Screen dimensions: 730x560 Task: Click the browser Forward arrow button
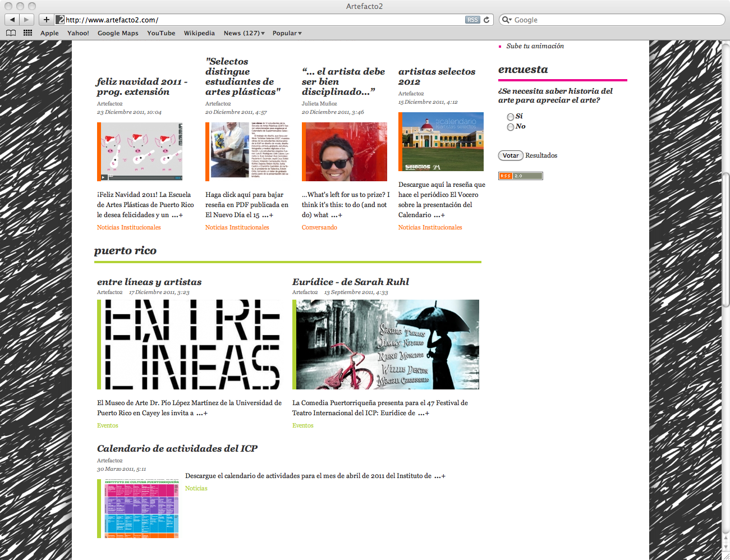(26, 20)
